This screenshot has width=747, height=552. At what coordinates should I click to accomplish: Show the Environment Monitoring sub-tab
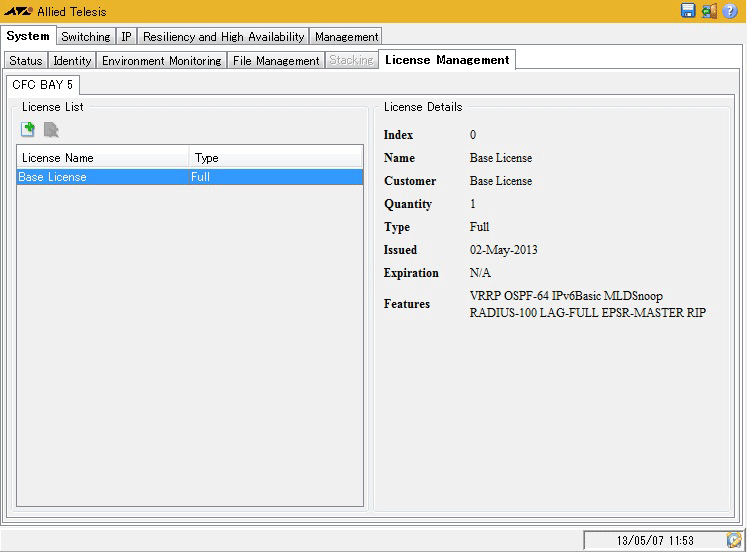(x=161, y=61)
